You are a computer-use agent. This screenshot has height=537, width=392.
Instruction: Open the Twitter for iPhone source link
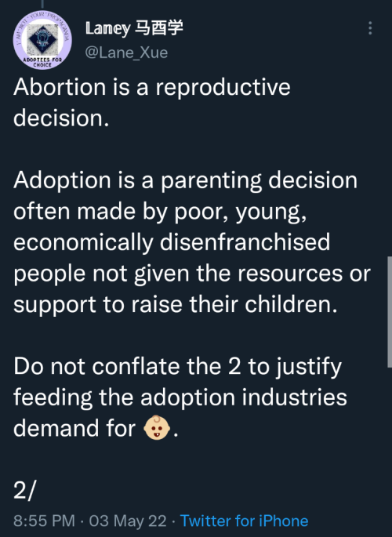point(244,521)
